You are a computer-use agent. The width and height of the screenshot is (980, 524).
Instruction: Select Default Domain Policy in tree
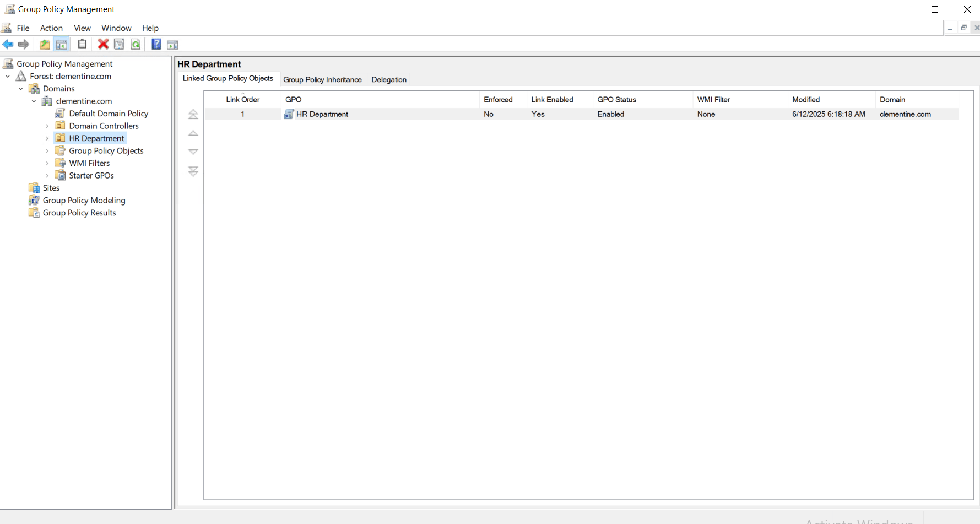[x=109, y=114]
